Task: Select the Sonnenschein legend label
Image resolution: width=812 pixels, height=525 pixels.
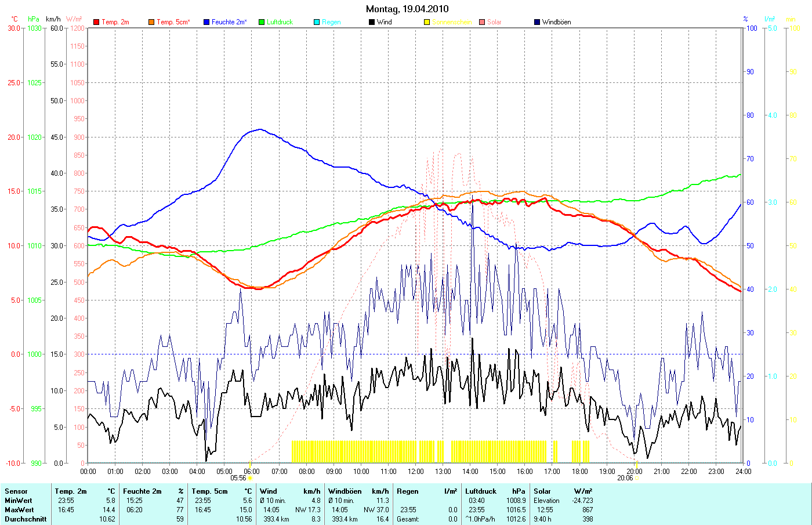Action: pyautogui.click(x=452, y=22)
